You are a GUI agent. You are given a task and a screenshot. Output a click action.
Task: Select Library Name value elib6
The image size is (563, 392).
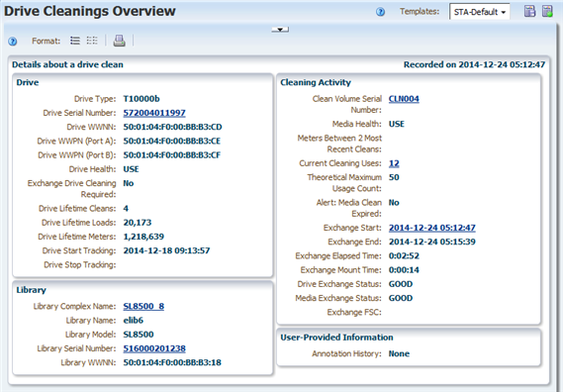134,320
